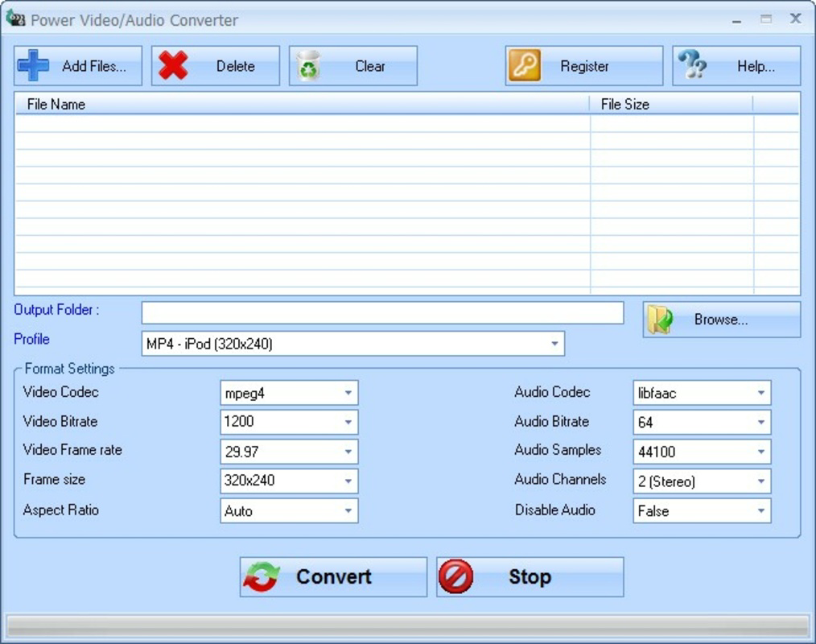Click the progress bar at bottom
Viewport: 816px width, 644px height.
pyautogui.click(x=407, y=626)
